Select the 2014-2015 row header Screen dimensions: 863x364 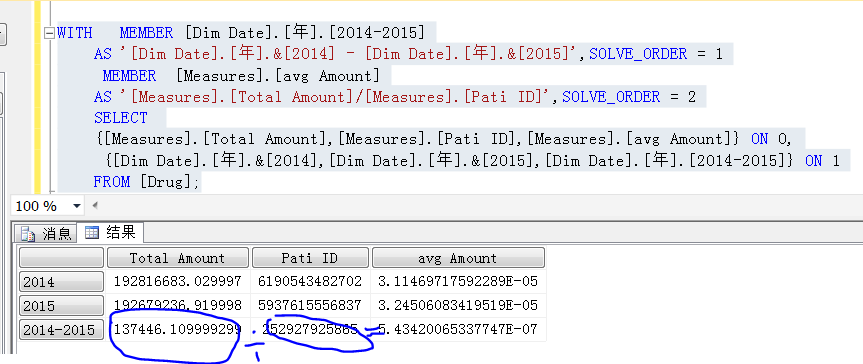click(x=61, y=330)
